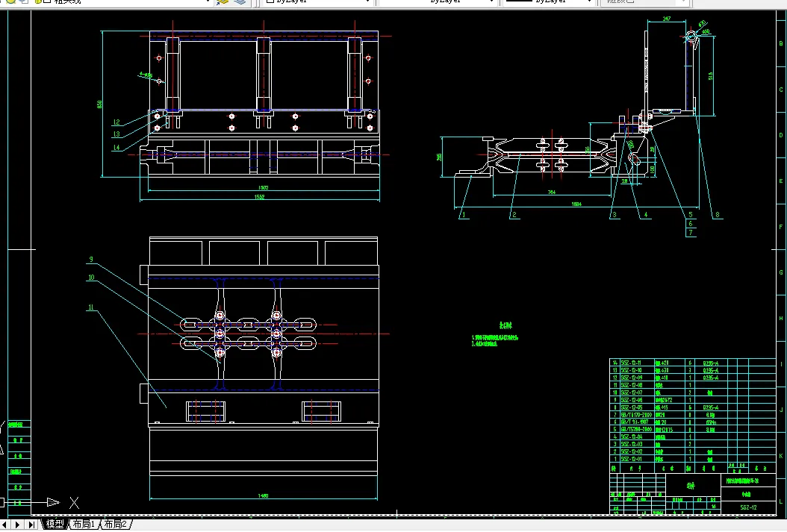Click the UCS X axis marker
787x532 pixels.
pos(74,502)
